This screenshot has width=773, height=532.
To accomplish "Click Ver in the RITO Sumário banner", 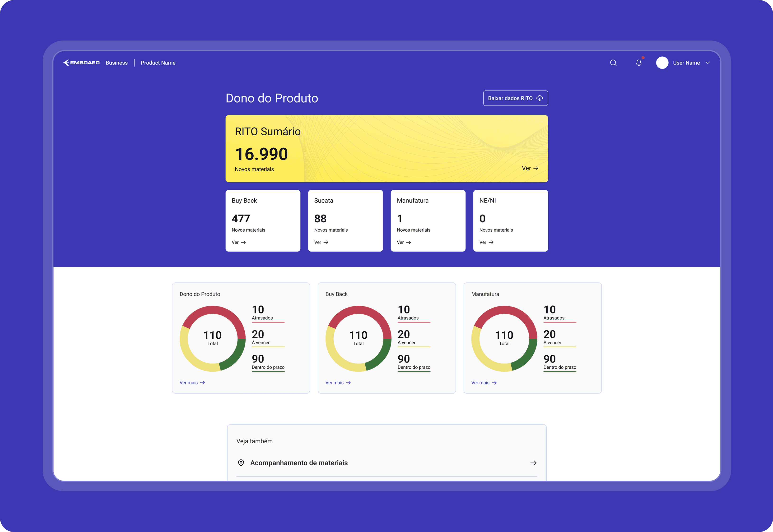I will point(530,168).
